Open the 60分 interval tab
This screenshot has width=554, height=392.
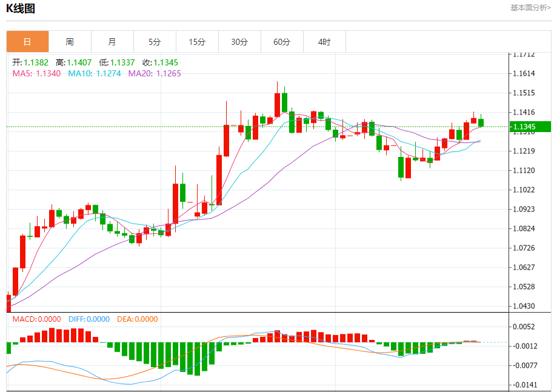point(282,42)
